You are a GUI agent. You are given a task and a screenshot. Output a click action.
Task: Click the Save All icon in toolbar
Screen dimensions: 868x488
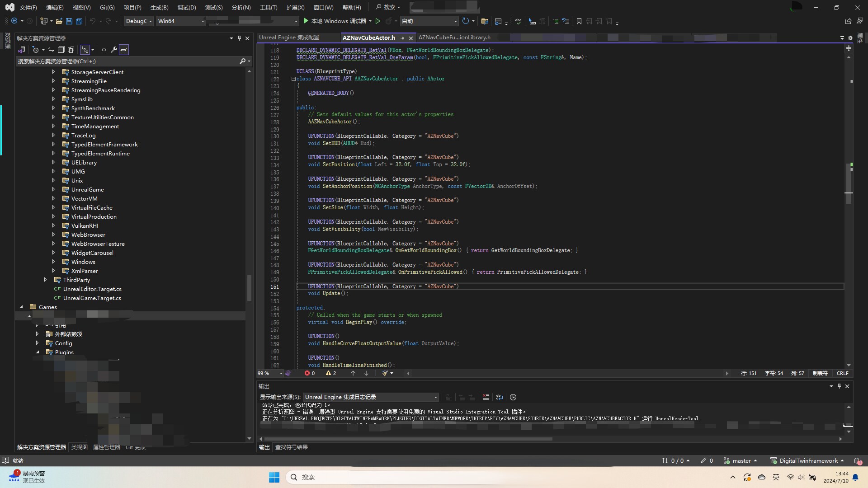tap(78, 21)
